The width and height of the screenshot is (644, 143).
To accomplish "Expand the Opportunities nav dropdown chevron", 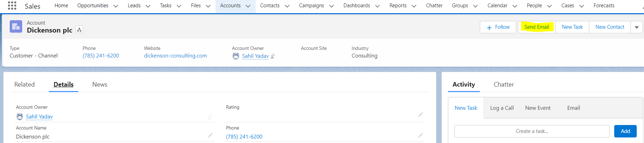I will coord(116,6).
